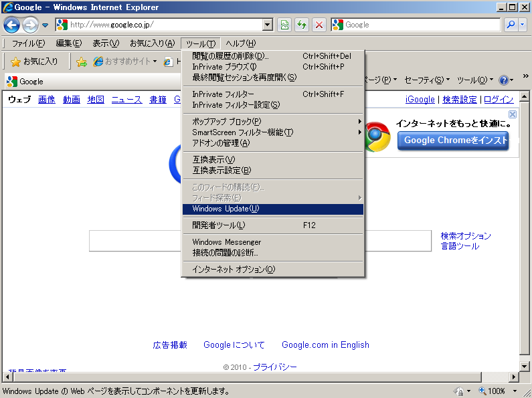
Task: Expand the command bar overflow chevron
Action: coord(525,76)
